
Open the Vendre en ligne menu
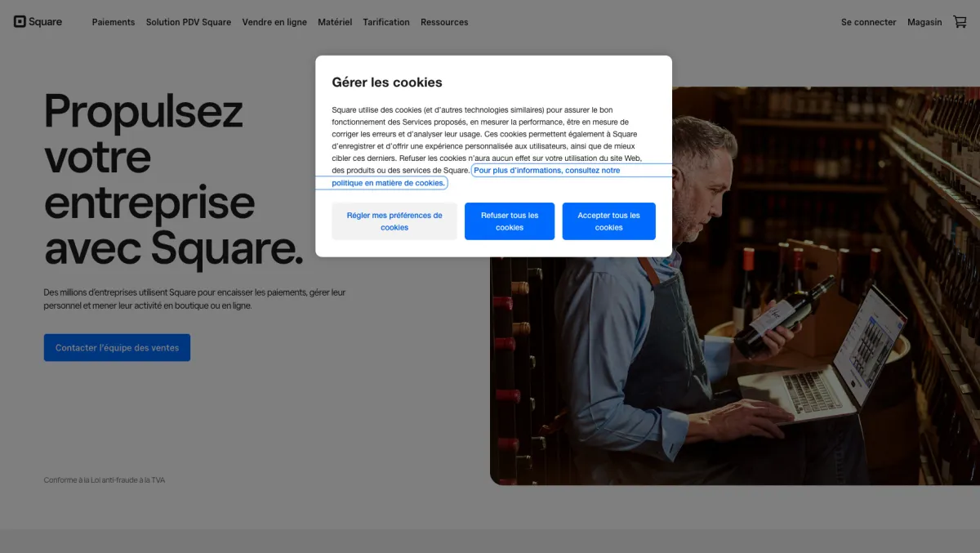(x=274, y=22)
